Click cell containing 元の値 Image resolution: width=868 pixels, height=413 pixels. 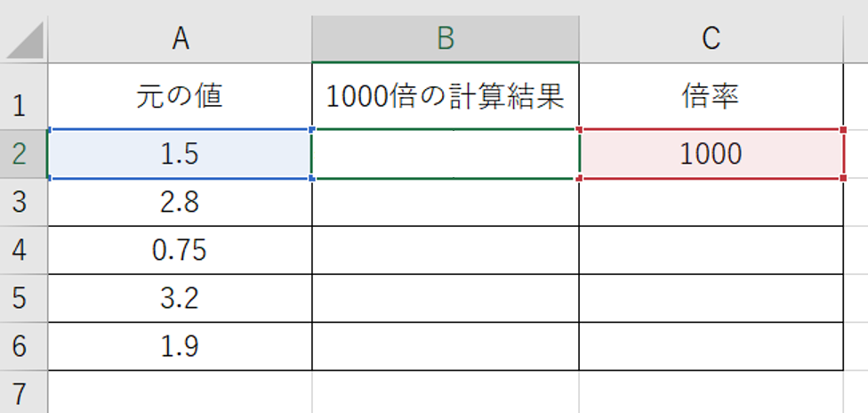pyautogui.click(x=180, y=96)
